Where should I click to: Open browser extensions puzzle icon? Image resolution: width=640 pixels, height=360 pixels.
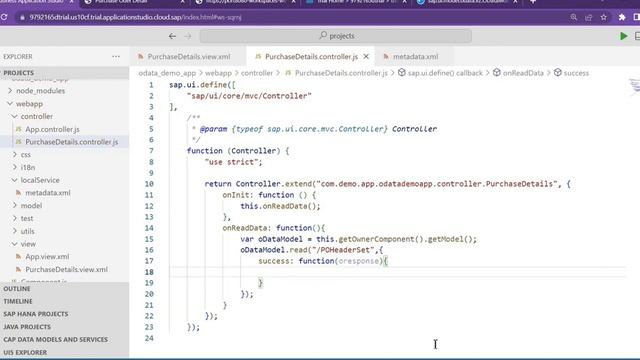(622, 17)
